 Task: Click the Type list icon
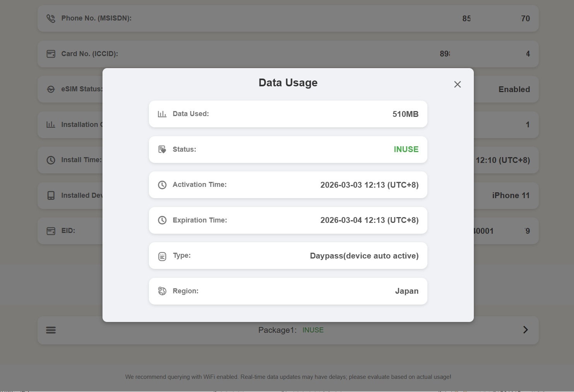coord(162,256)
